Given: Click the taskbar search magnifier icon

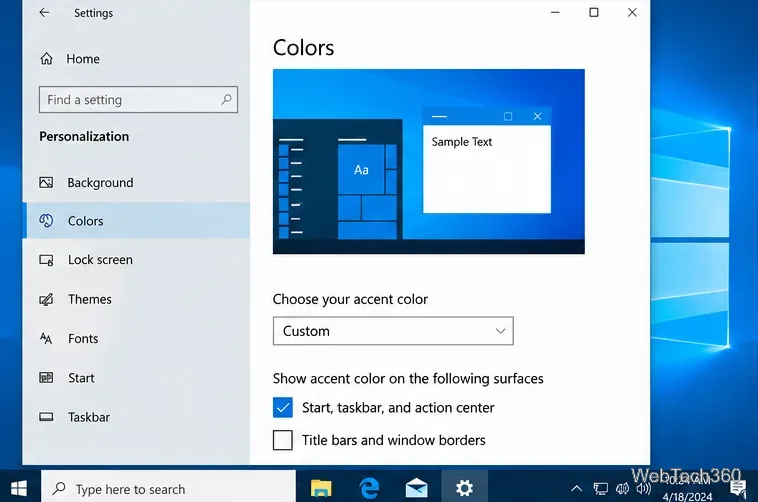Looking at the screenshot, I should (x=59, y=488).
